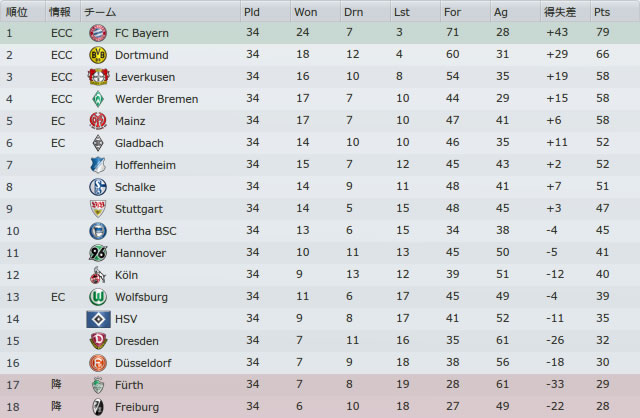Select the Werder Bremen diamond logo

(x=98, y=99)
